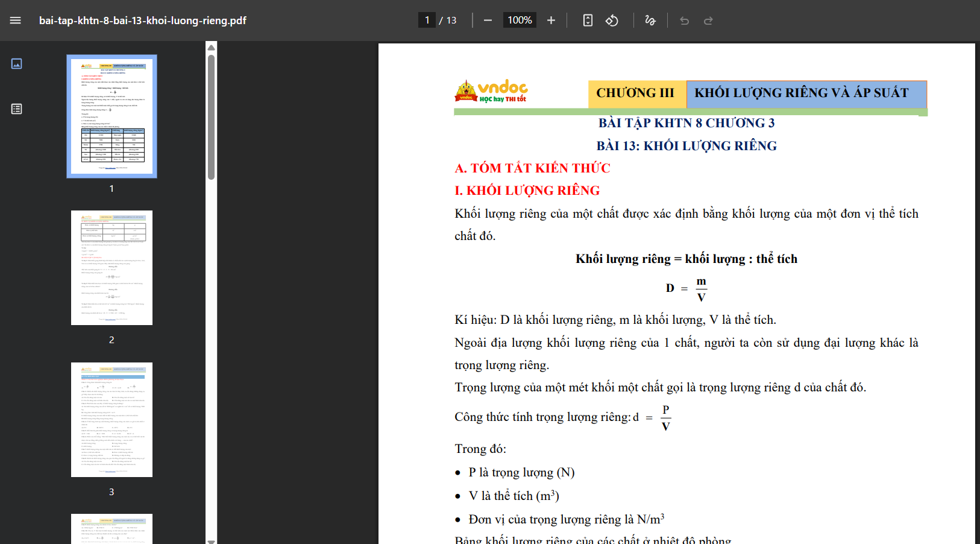Click the title BÀI TẬP KHTN 8 CHƯƠNG 3
Screen dimensions: 980x544
[686, 123]
